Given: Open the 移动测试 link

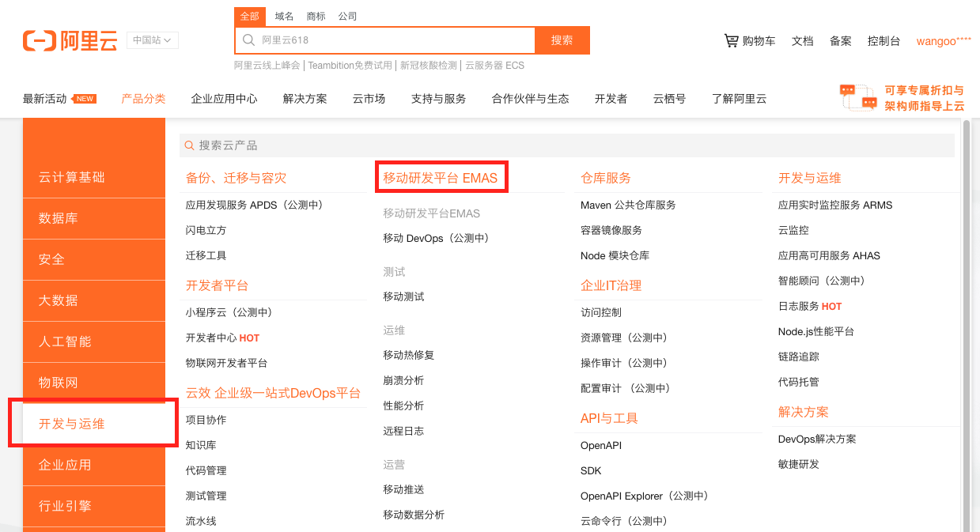Looking at the screenshot, I should tap(403, 296).
